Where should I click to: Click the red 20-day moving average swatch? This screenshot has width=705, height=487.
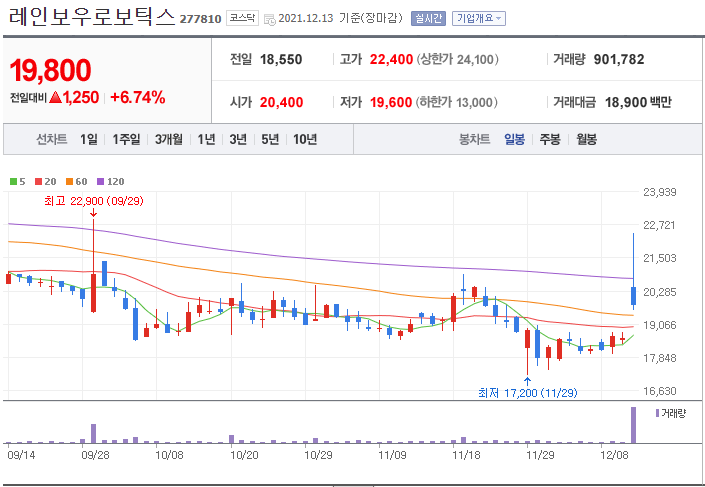pyautogui.click(x=38, y=182)
